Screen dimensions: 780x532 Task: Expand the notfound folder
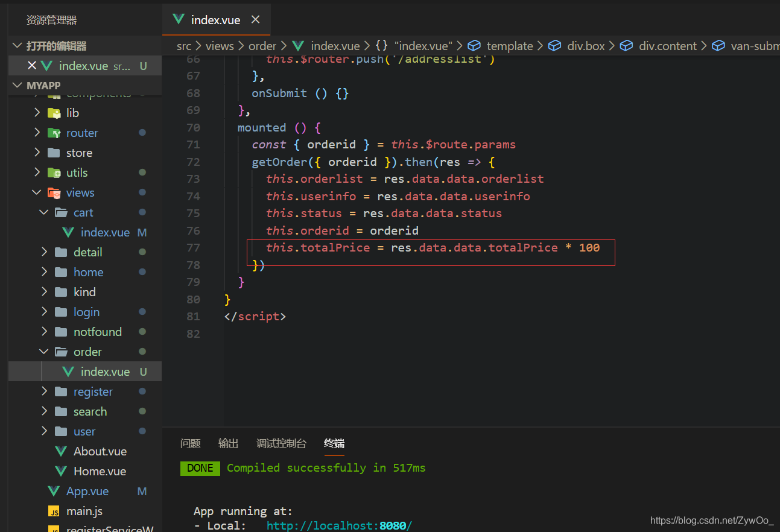(45, 332)
